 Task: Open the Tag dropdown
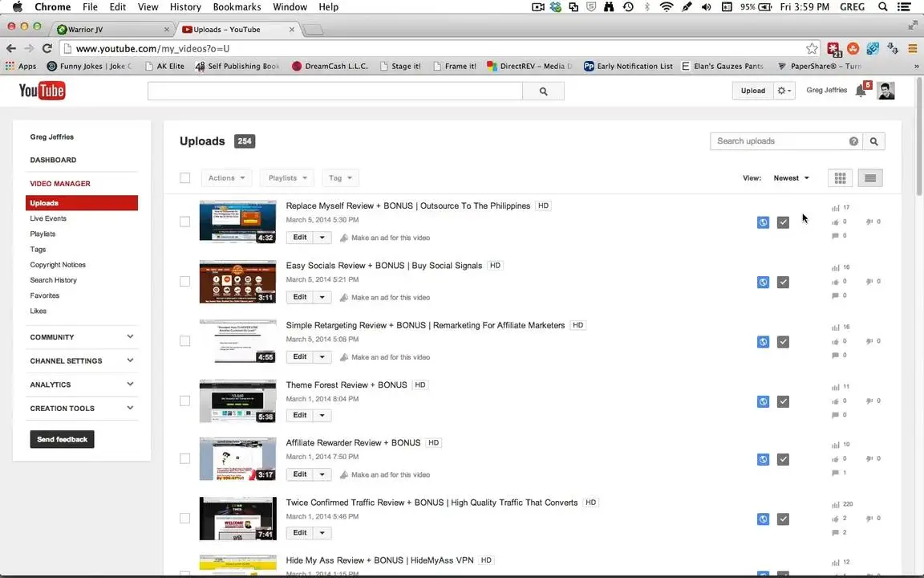pos(340,178)
